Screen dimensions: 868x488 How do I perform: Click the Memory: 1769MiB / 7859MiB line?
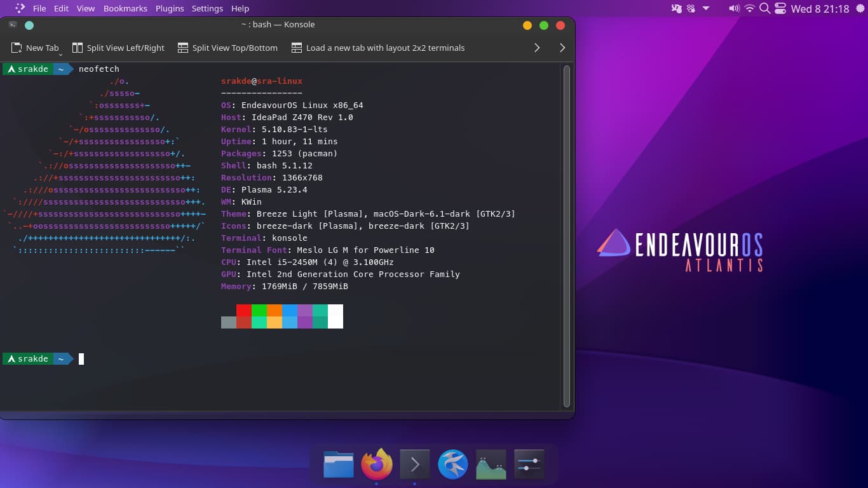click(285, 286)
